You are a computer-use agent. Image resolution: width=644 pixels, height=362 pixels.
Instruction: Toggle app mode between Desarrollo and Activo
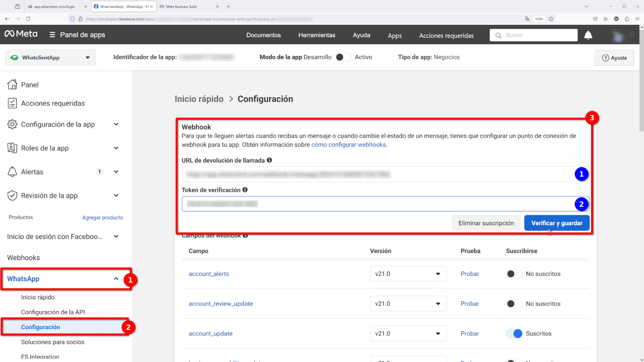point(343,57)
